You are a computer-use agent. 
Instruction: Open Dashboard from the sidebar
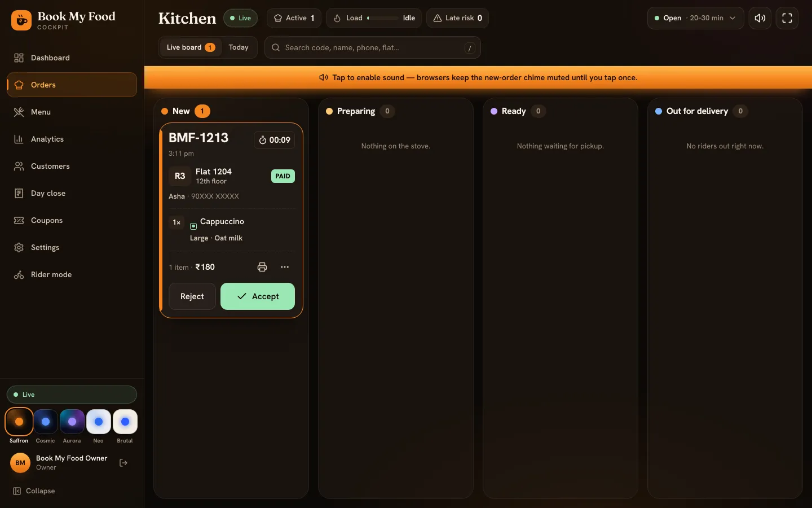coord(72,58)
